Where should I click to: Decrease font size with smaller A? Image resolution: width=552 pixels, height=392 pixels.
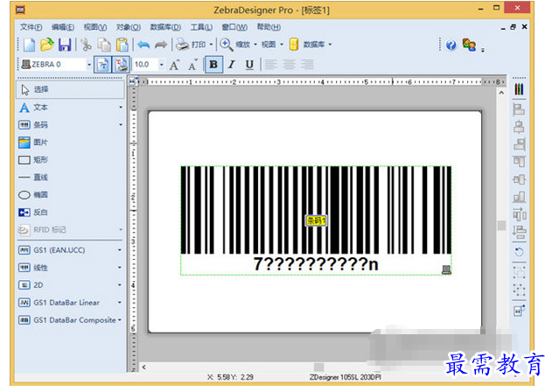(x=192, y=65)
